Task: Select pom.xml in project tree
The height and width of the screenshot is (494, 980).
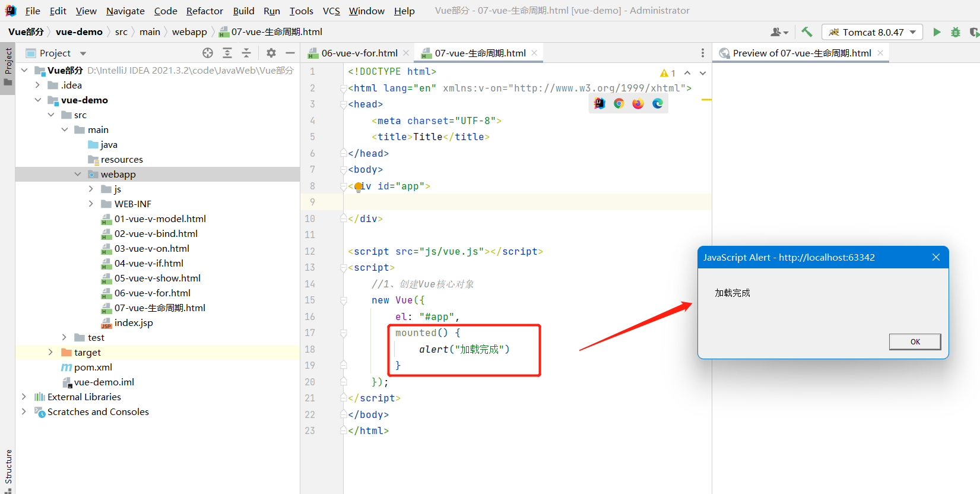Action: coord(93,367)
